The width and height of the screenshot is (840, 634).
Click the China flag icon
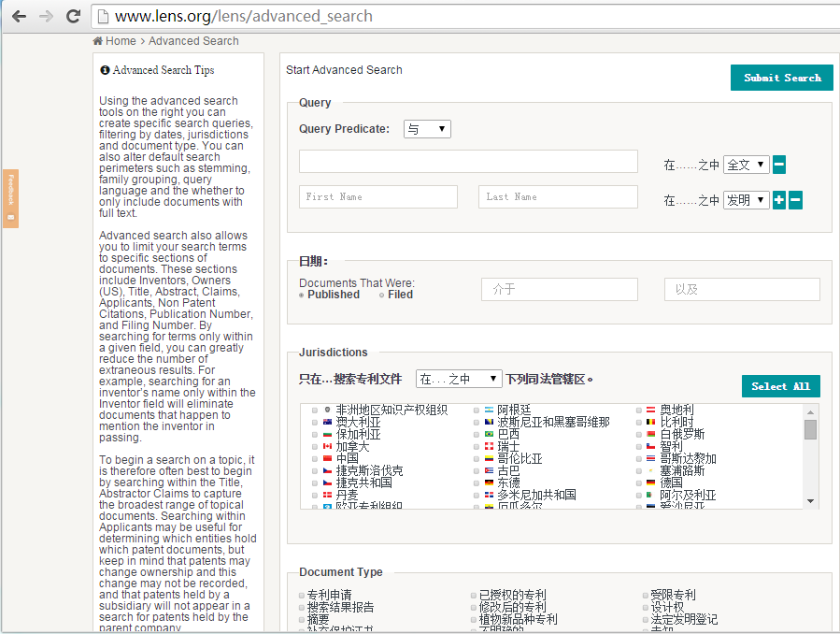tap(327, 458)
